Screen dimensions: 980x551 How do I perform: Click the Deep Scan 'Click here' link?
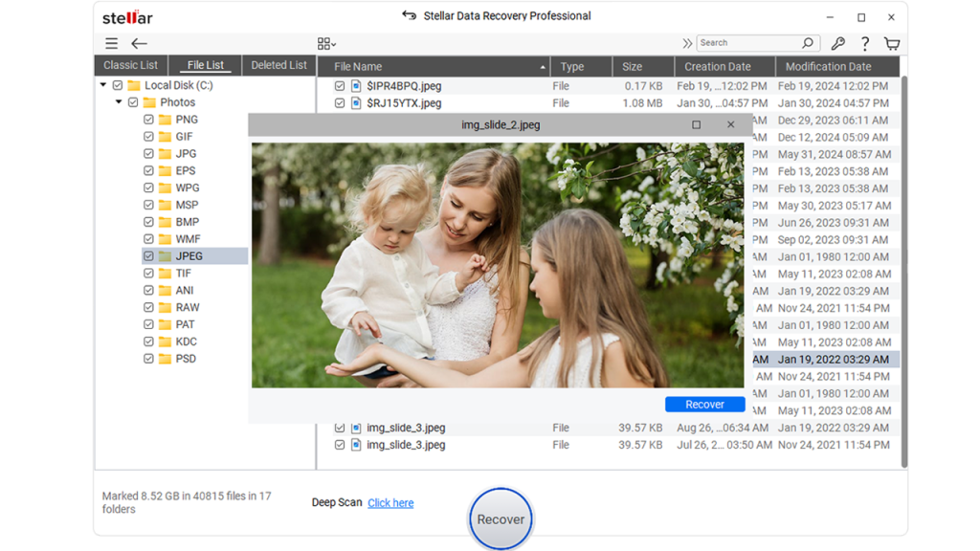click(x=390, y=502)
